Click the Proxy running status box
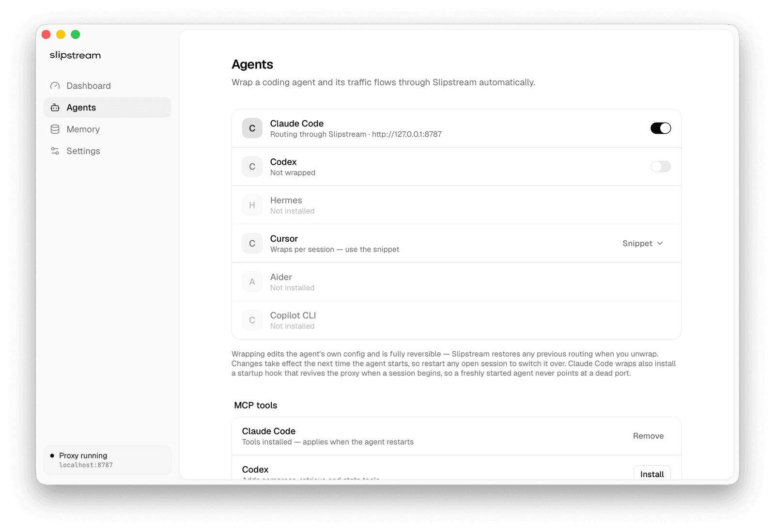Screen dimensions: 775x532 (x=107, y=460)
